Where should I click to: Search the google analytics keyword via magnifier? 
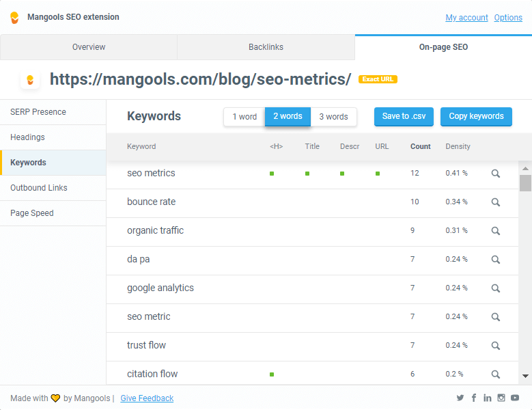tap(495, 288)
